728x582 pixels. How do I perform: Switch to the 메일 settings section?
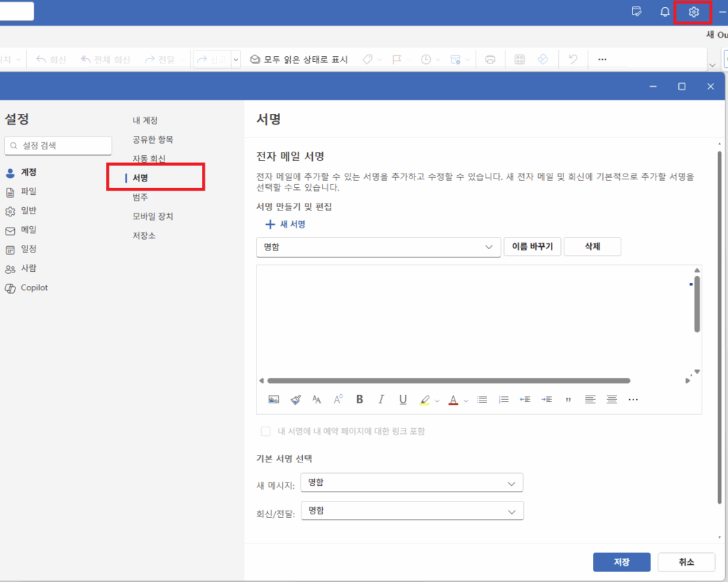point(28,230)
